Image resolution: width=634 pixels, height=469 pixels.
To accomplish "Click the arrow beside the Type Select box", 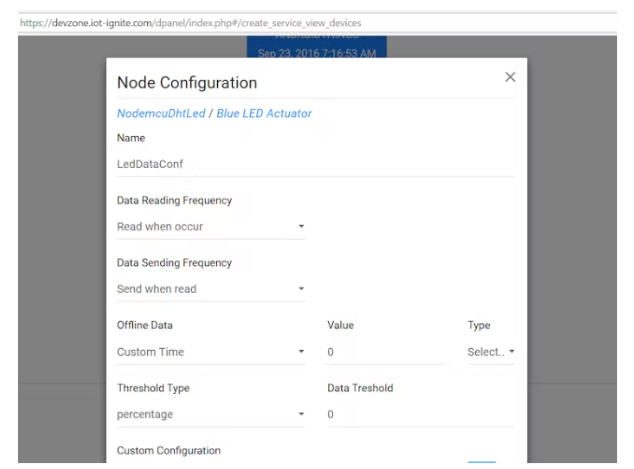I will pos(513,353).
